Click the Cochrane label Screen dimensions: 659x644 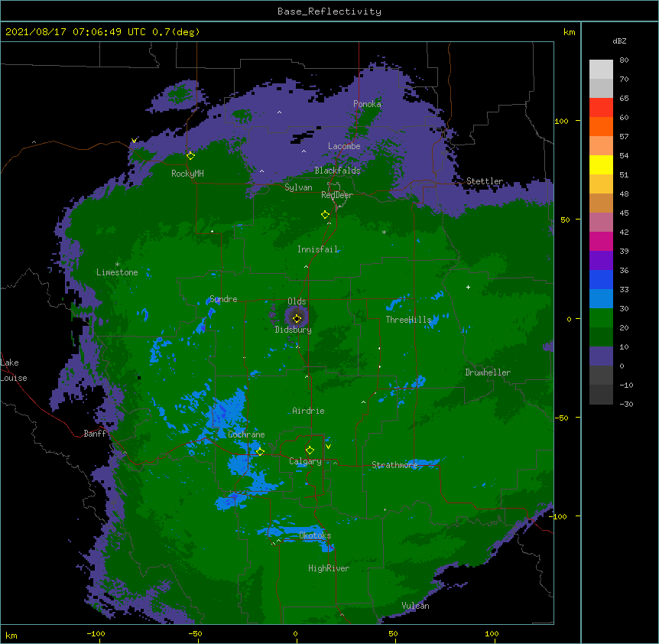[x=246, y=434]
